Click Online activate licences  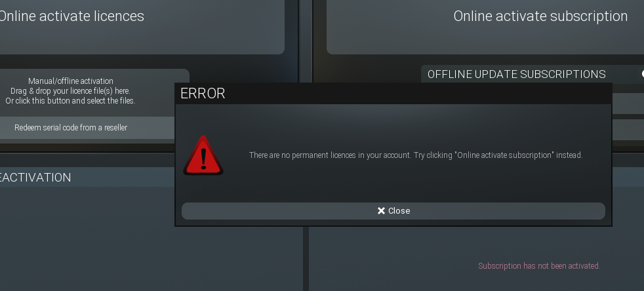(71, 16)
